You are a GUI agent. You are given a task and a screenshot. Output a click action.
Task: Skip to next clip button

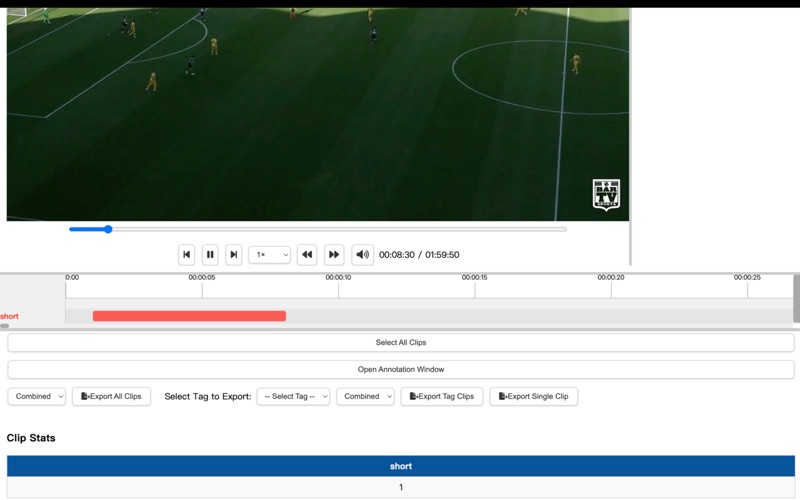point(234,255)
